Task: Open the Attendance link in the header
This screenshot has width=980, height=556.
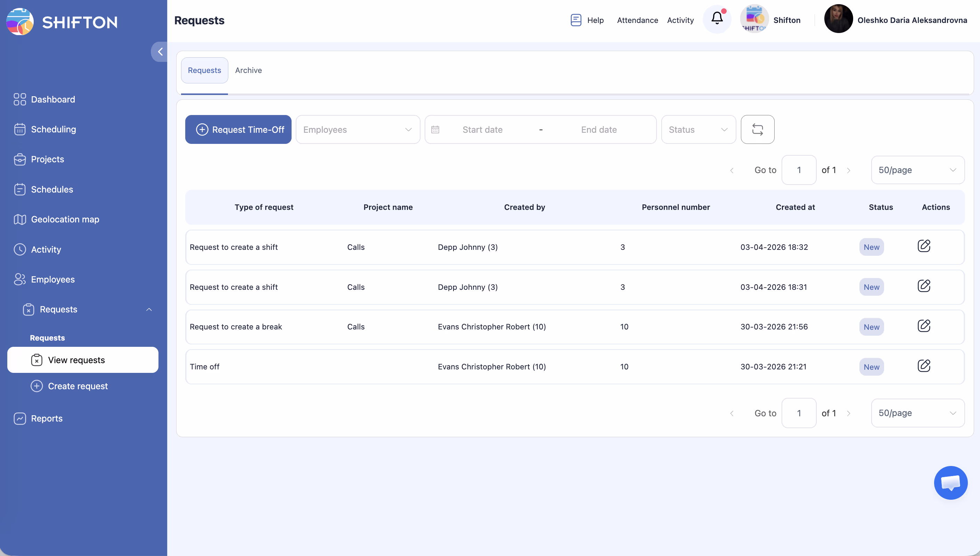Action: (637, 20)
